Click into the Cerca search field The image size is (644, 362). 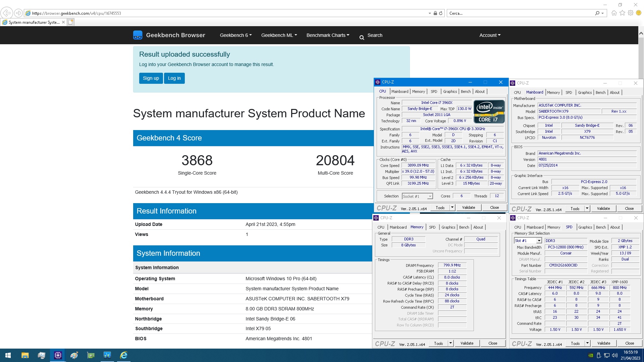click(x=520, y=13)
